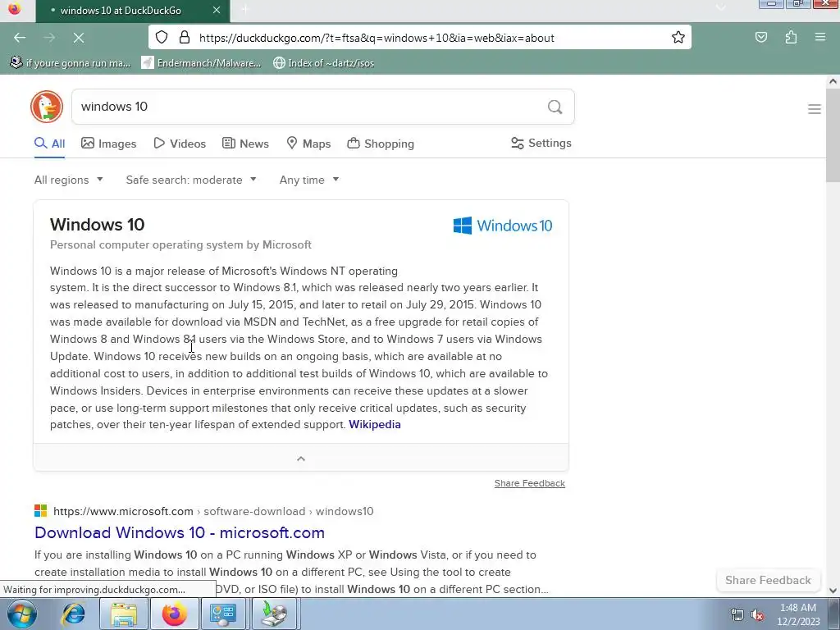
Task: Switch to the Shopping tab
Action: 381,144
